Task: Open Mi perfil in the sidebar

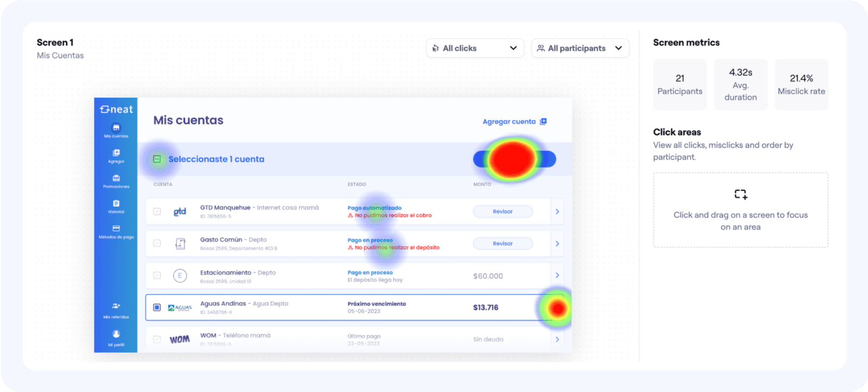Action: coord(116,338)
